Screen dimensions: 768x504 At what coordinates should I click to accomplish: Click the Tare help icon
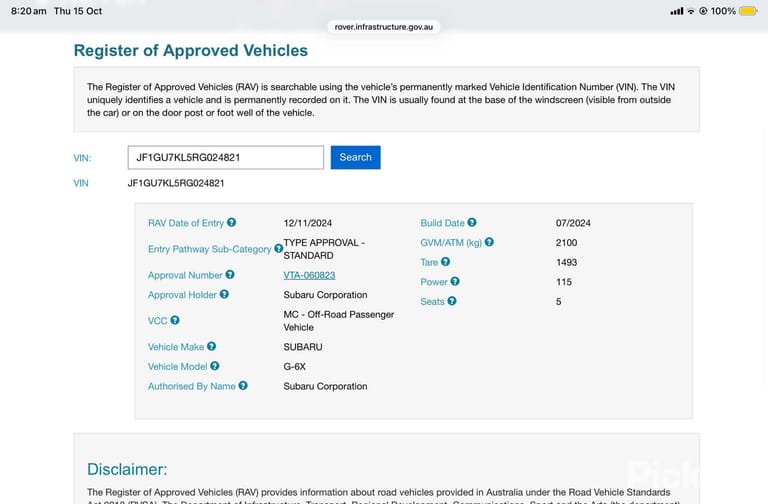[x=445, y=262]
